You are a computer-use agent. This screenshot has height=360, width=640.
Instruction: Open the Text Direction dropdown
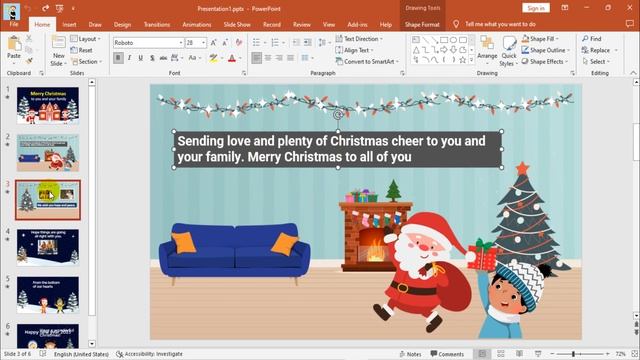click(x=359, y=39)
